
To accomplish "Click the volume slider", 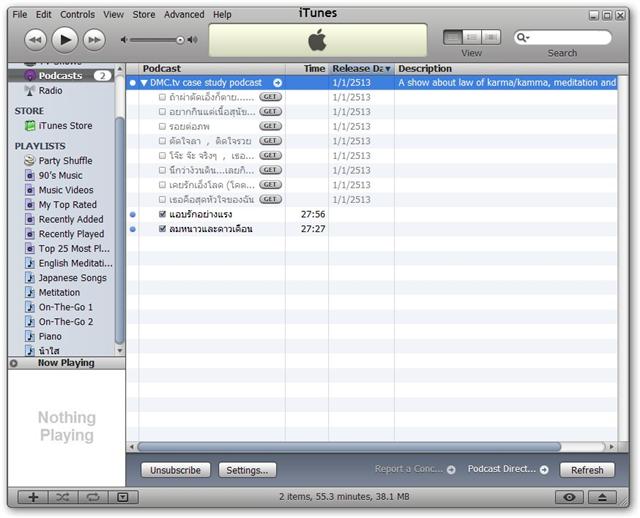I will [x=155, y=40].
